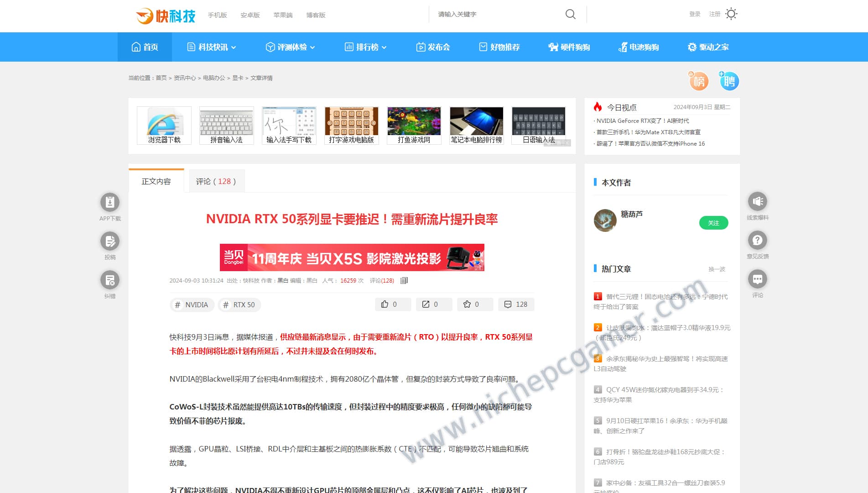Click the search magnifier icon
Viewport: 868px width, 493px height.
570,14
